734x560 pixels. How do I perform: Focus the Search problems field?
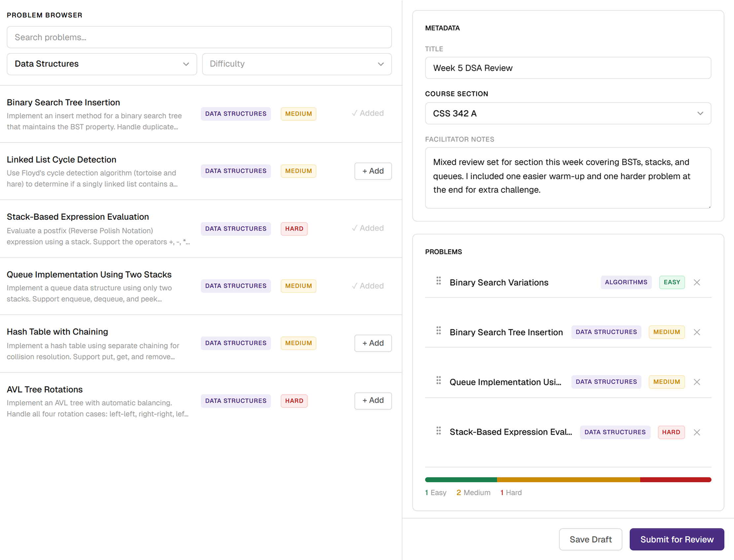point(199,37)
